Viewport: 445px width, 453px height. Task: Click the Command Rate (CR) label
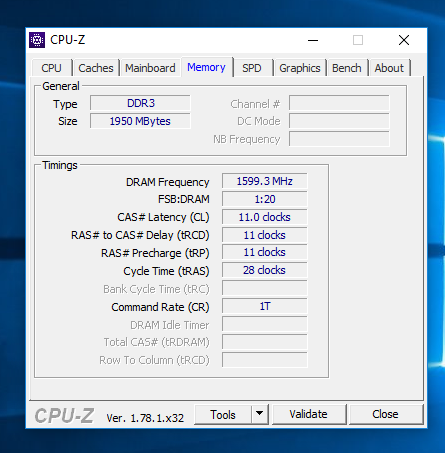pyautogui.click(x=160, y=307)
